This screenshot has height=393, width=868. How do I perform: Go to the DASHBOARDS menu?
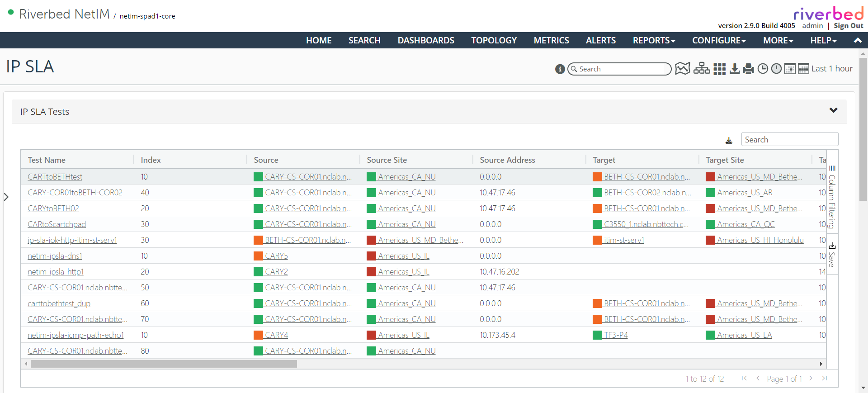[x=426, y=40]
